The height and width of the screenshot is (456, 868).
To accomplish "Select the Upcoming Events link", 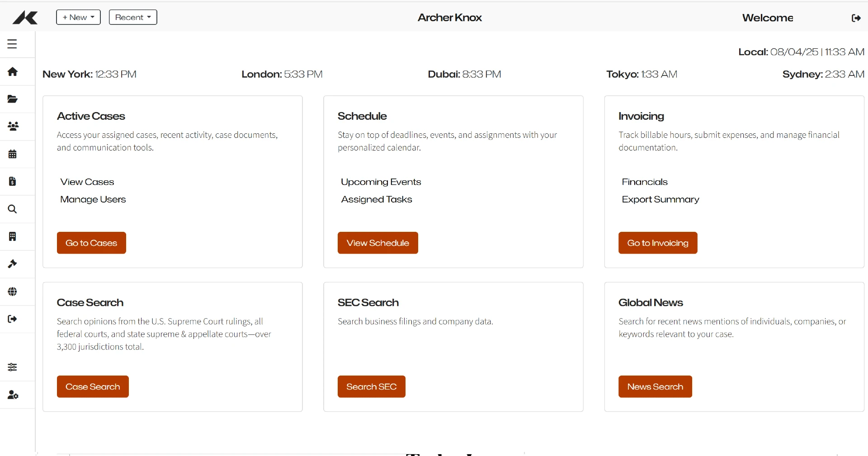I will point(381,182).
